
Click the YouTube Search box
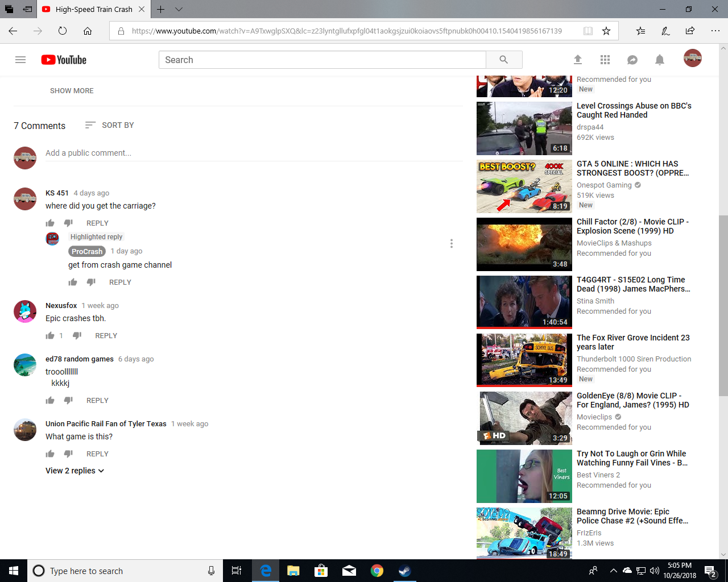[322, 60]
